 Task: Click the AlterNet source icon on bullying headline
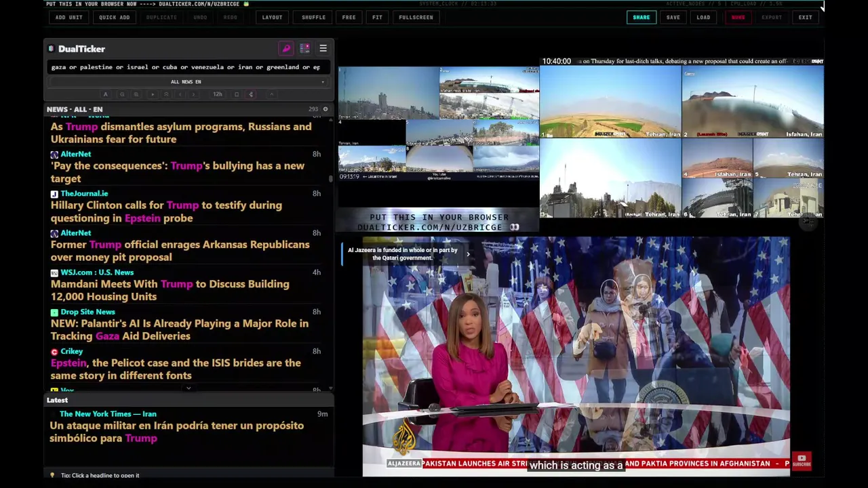54,155
